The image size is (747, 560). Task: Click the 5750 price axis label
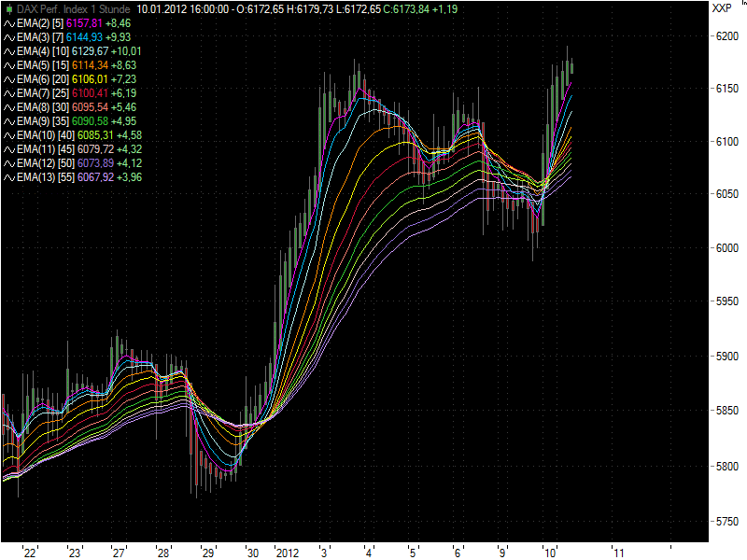727,522
